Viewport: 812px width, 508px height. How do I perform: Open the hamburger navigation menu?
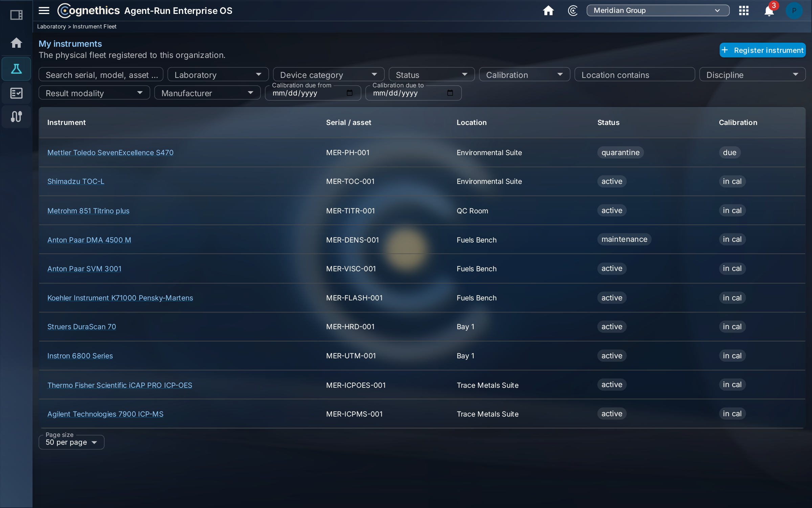click(x=44, y=10)
